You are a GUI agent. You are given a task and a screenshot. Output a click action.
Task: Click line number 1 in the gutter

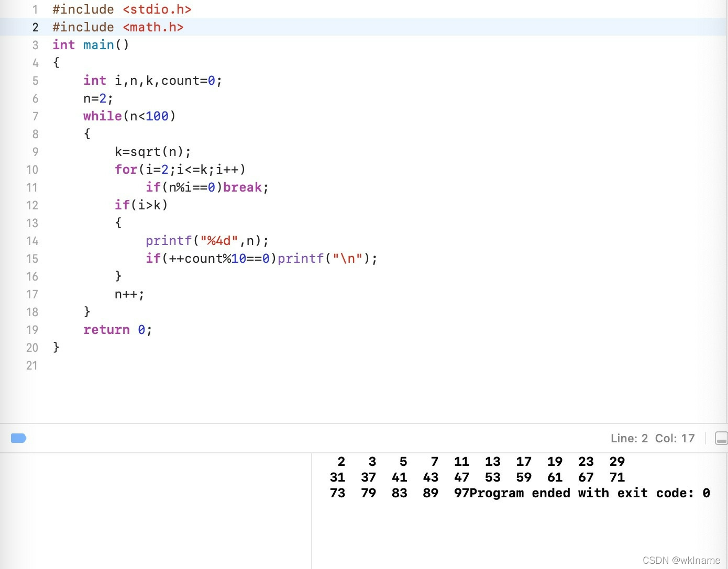[x=35, y=9]
